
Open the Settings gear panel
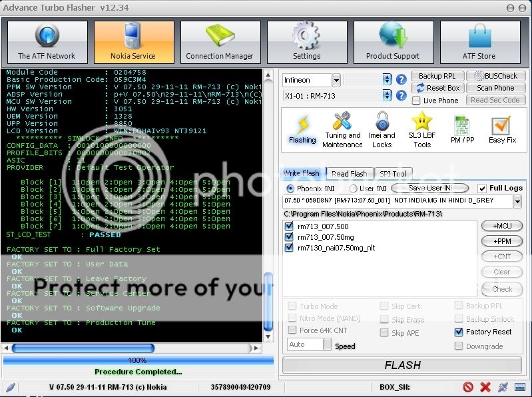pos(307,42)
